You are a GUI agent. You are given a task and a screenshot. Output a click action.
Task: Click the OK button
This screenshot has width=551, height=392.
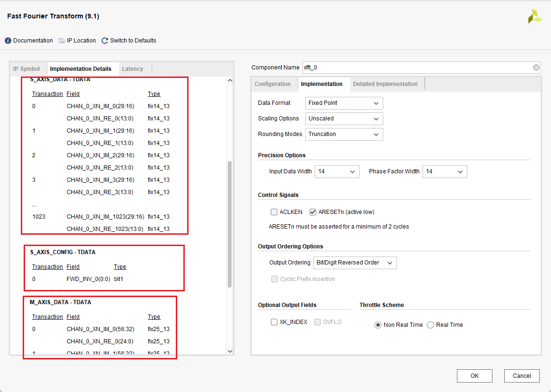tap(474, 376)
